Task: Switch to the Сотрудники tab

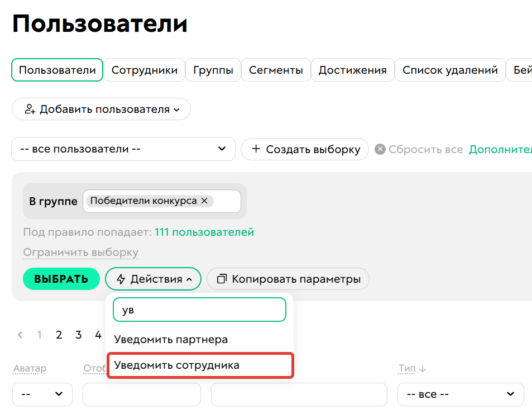Action: coord(145,70)
